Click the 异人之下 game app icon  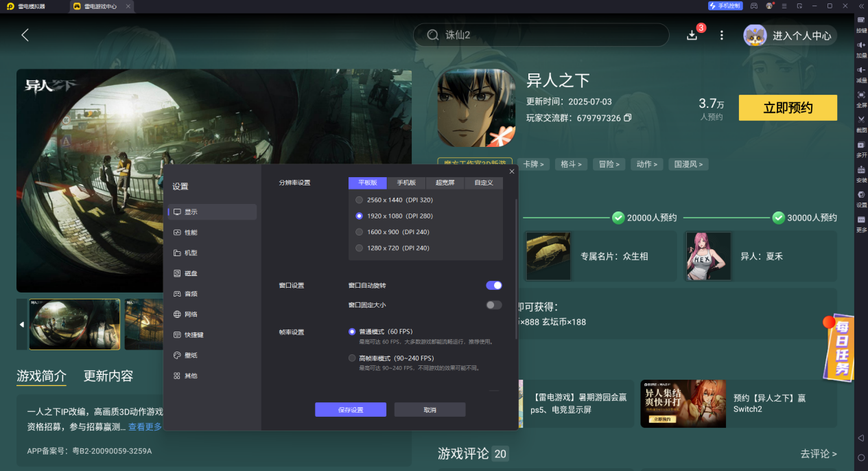(x=476, y=108)
